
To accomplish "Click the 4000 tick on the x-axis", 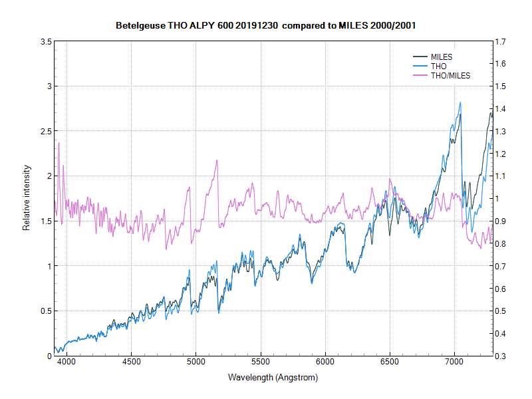I will (66, 364).
